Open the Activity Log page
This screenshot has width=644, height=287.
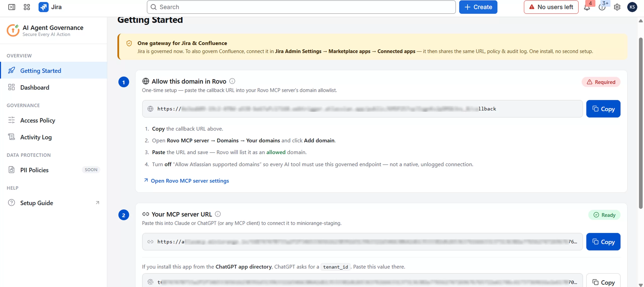click(54, 137)
